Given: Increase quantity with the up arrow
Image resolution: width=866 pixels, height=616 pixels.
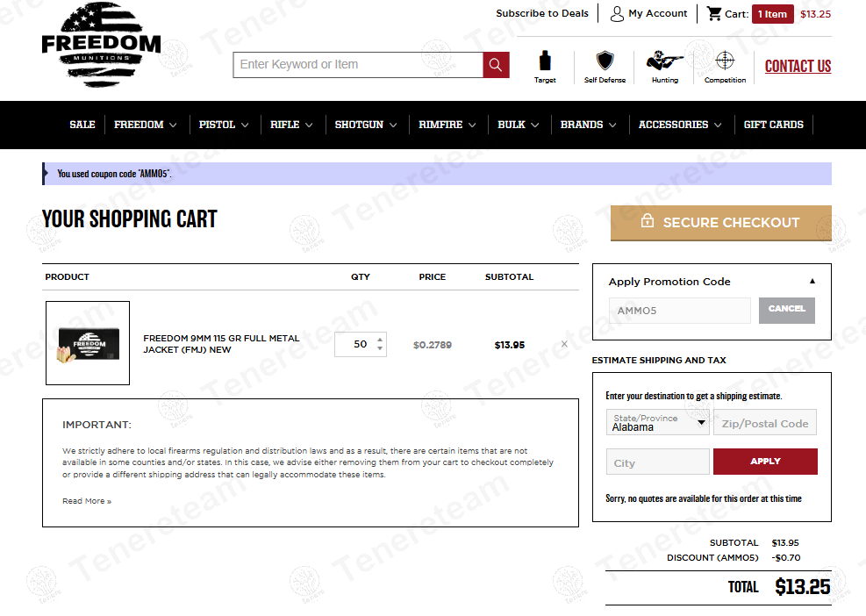Looking at the screenshot, I should (380, 340).
